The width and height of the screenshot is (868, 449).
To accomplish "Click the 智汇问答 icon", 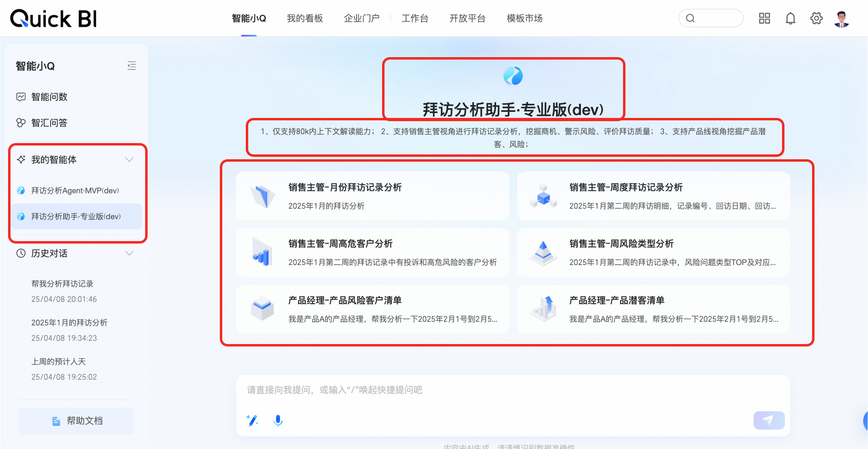I will pos(21,123).
